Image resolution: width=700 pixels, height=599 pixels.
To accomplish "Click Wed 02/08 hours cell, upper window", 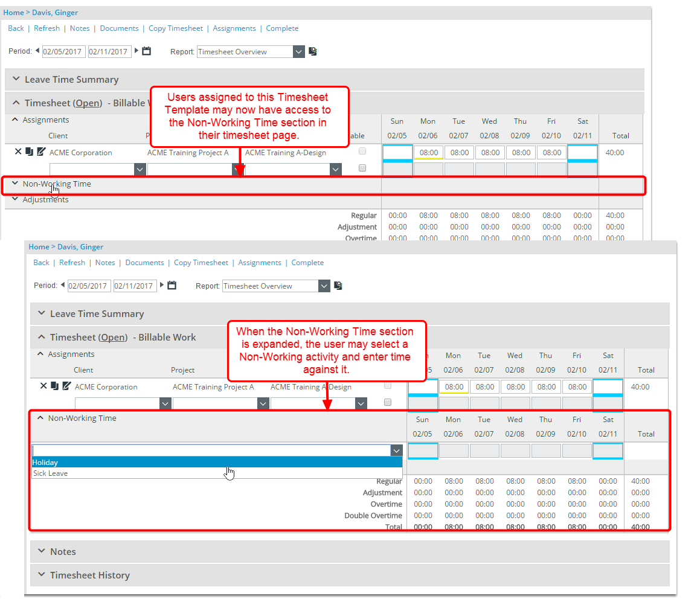I will click(x=490, y=153).
